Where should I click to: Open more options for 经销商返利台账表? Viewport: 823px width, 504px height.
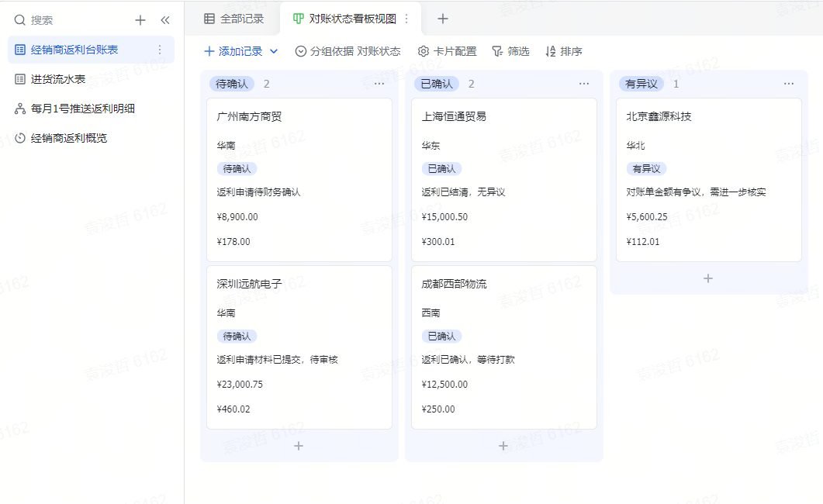coord(160,50)
